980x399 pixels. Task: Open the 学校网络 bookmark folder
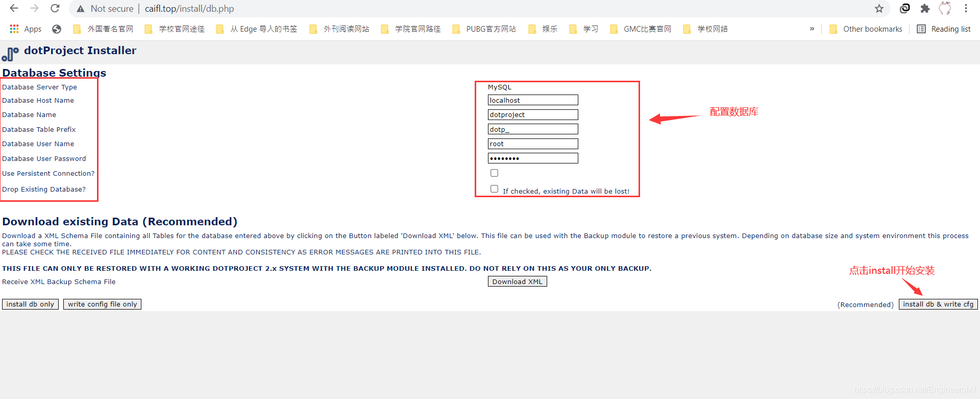coord(705,29)
